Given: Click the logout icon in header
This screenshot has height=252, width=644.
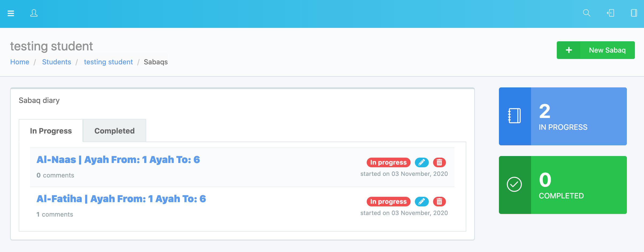Looking at the screenshot, I should pyautogui.click(x=610, y=13).
